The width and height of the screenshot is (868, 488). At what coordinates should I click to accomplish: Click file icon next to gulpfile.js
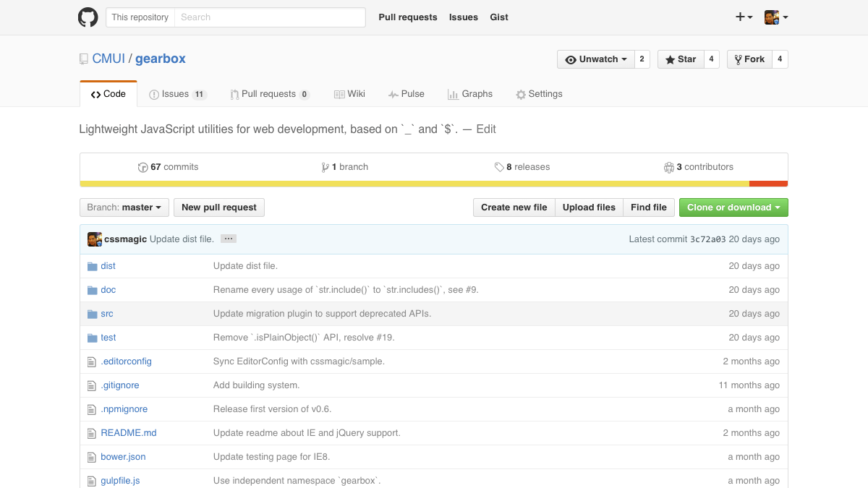pos(91,481)
